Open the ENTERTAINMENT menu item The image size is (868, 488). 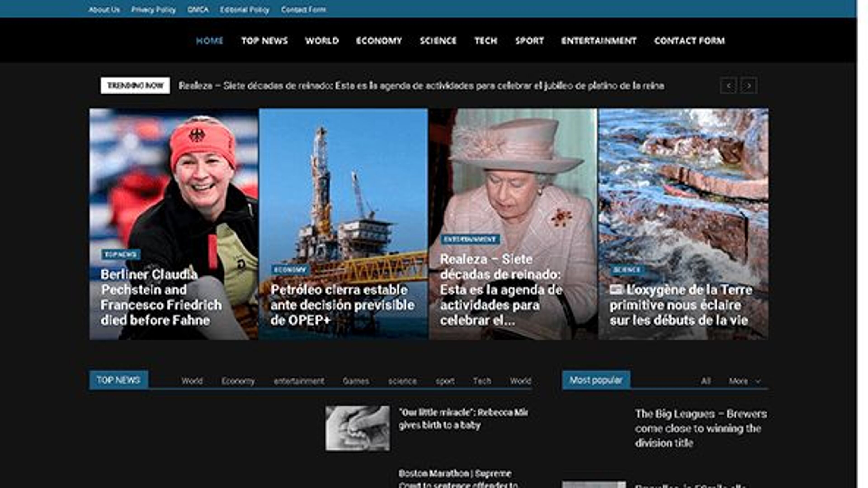(599, 41)
